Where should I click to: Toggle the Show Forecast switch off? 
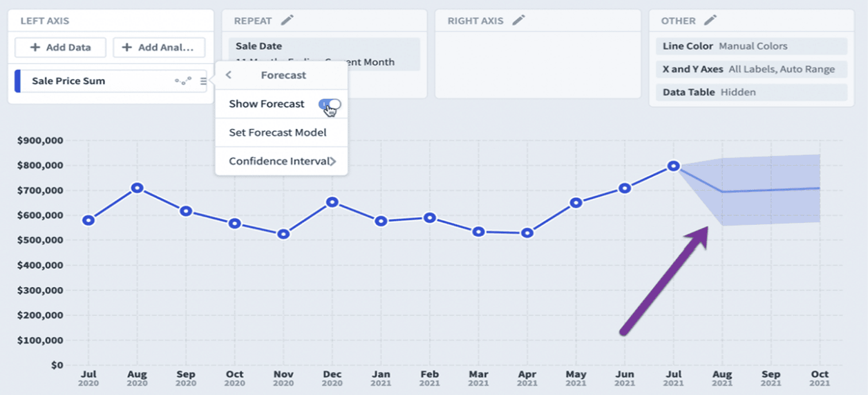(330, 104)
